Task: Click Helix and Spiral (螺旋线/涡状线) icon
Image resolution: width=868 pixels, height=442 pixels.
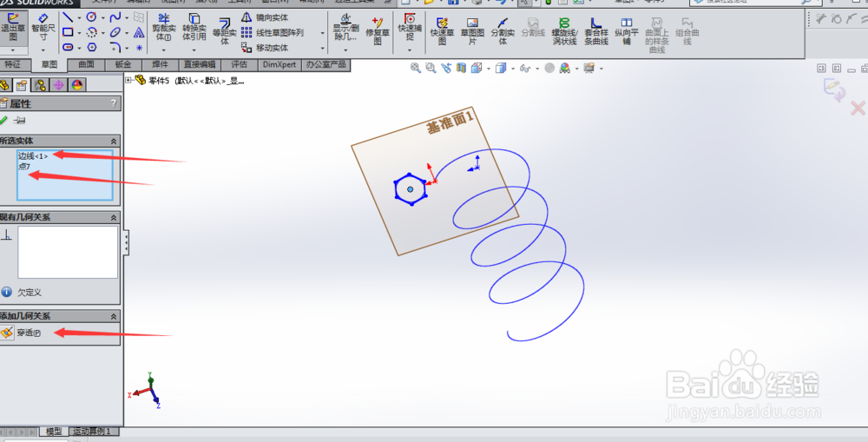Action: [x=564, y=23]
